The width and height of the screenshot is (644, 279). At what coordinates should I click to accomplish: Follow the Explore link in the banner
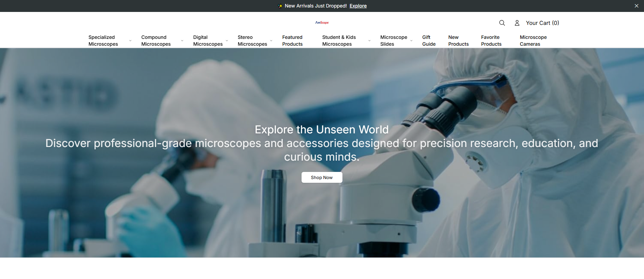tap(358, 6)
